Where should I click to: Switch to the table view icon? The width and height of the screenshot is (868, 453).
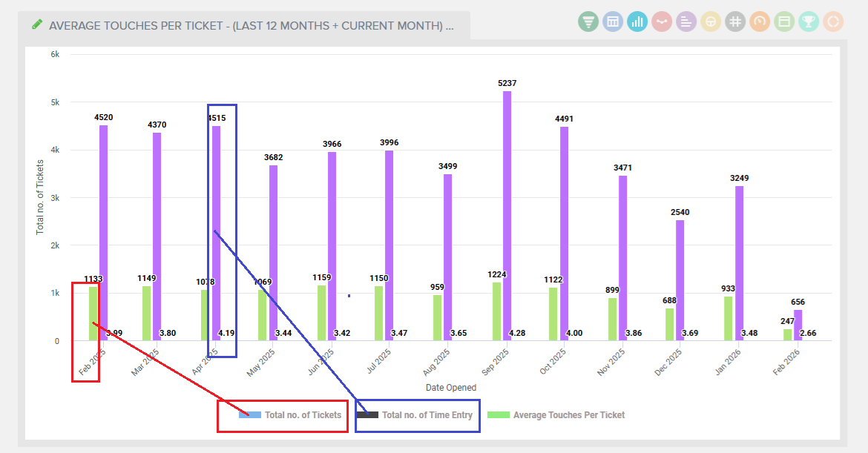(613, 22)
